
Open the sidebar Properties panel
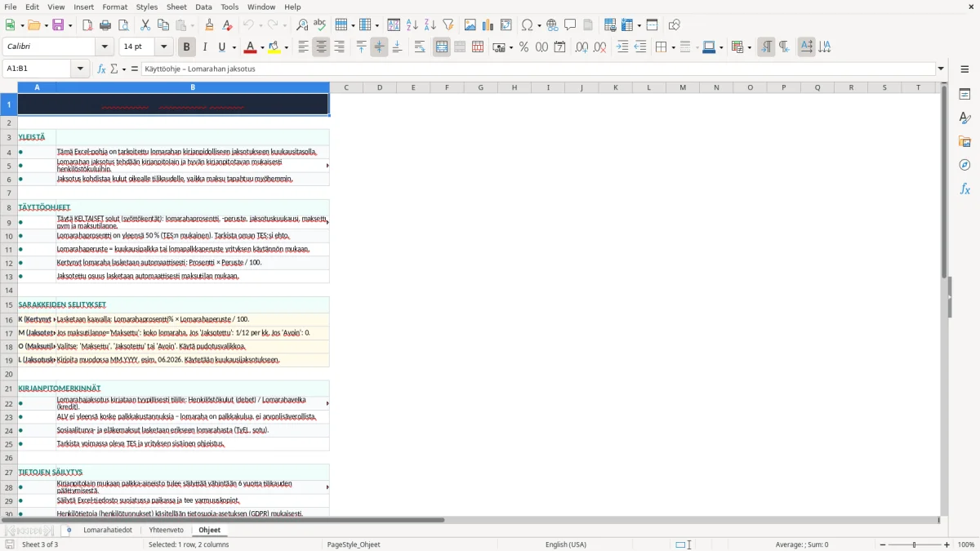[x=964, y=95]
